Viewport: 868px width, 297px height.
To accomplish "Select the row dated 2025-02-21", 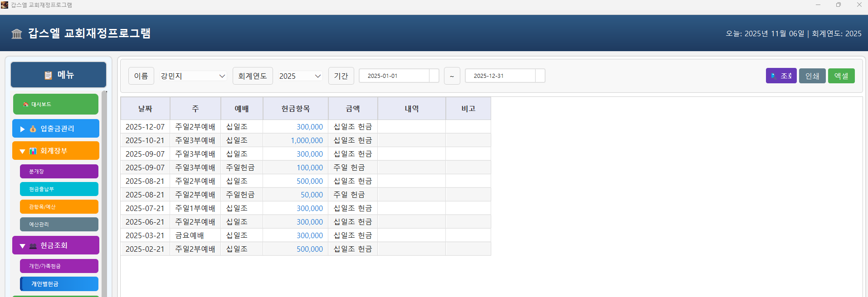I will click(306, 249).
